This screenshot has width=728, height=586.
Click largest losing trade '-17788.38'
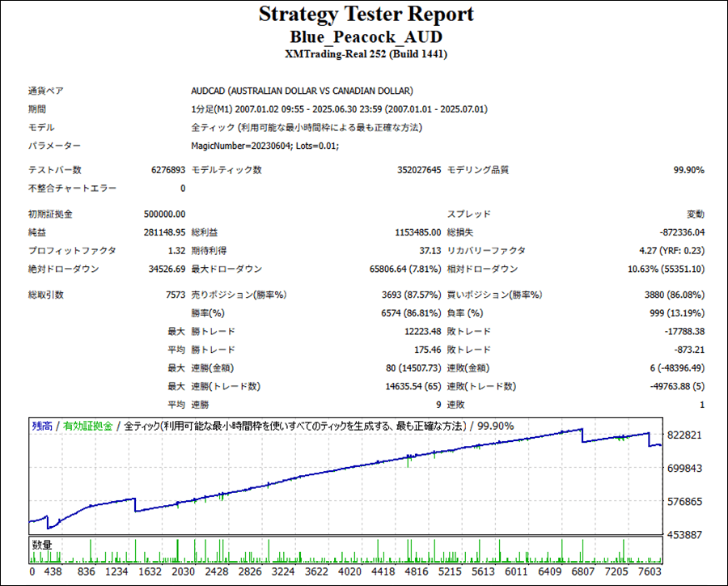point(684,332)
